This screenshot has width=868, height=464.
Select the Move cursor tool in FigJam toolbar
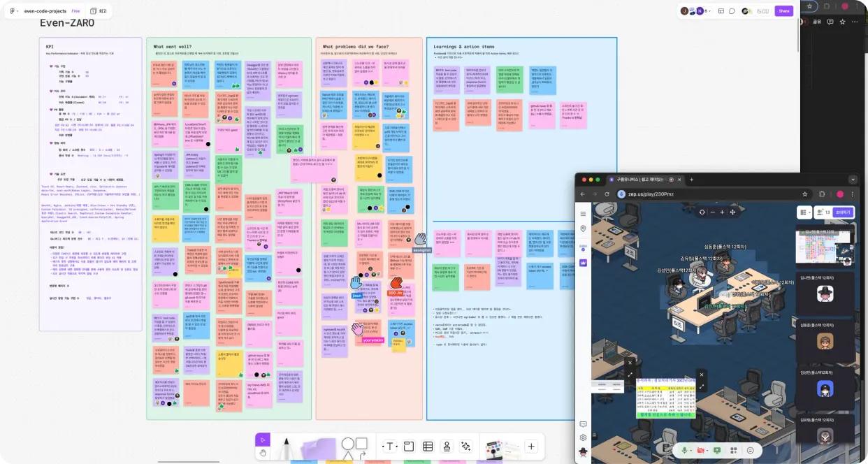pos(263,440)
